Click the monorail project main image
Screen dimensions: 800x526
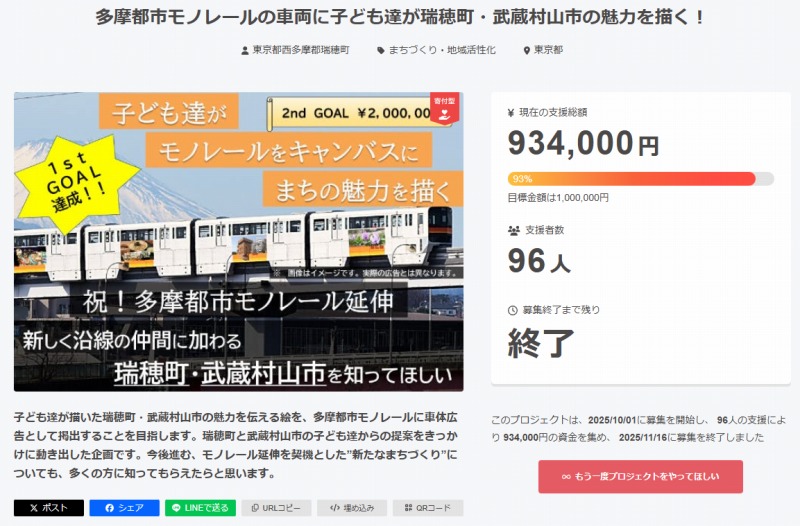(238, 241)
